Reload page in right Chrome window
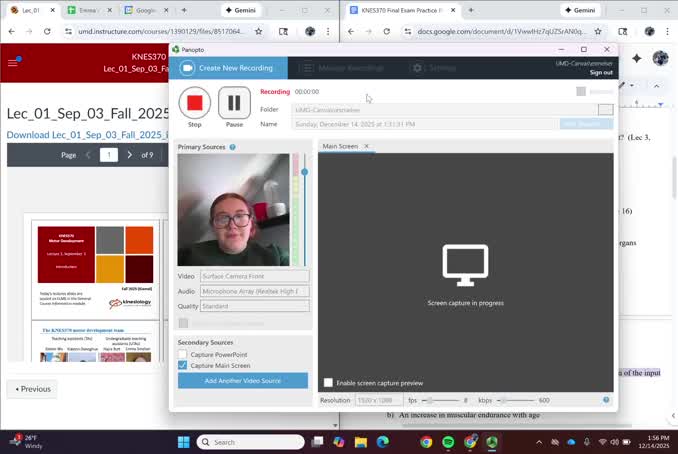 point(387,32)
